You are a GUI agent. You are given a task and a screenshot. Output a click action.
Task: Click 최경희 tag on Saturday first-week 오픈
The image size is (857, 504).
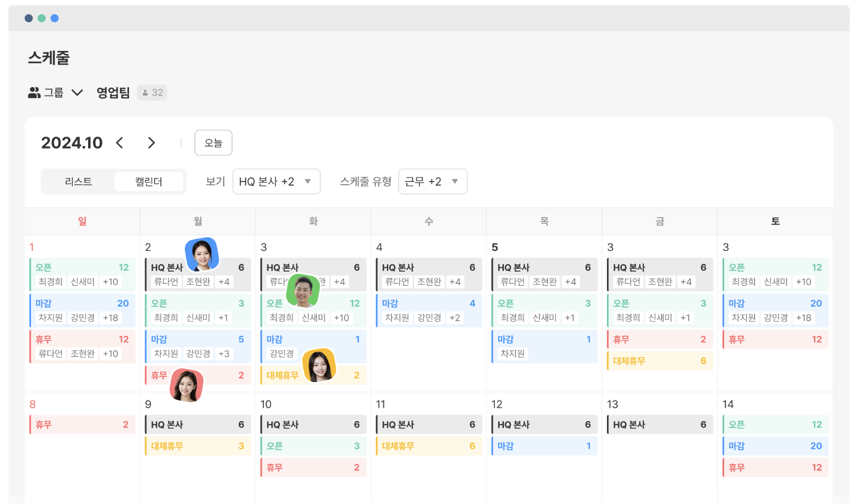[743, 282]
